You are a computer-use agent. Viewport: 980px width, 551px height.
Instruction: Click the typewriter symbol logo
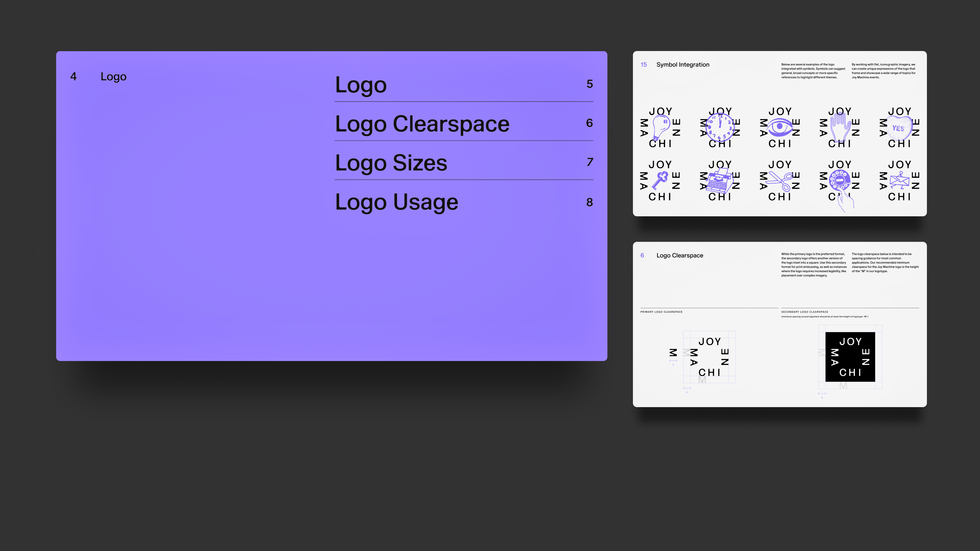720,181
